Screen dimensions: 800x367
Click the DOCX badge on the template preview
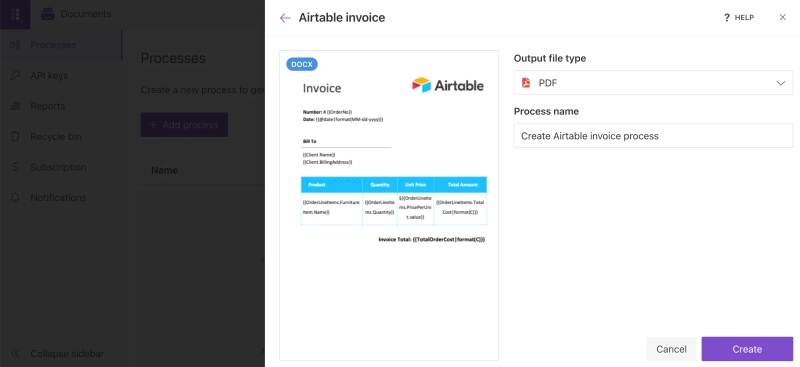pos(302,64)
